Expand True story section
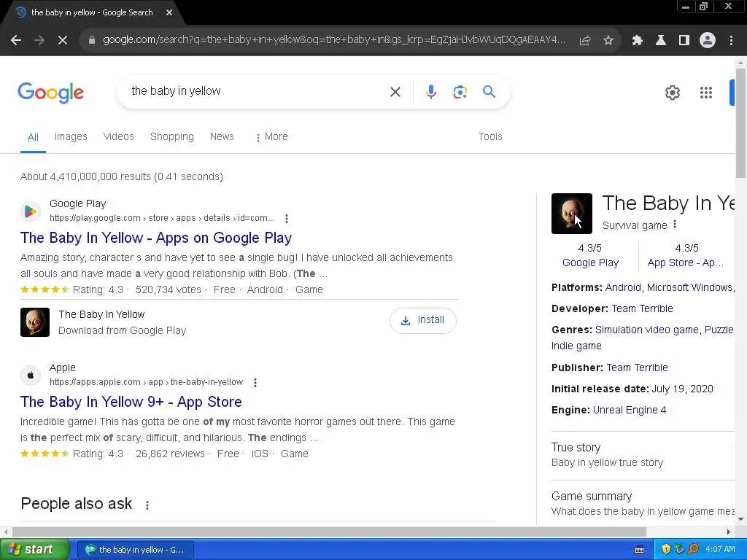747x560 pixels. tap(643, 454)
